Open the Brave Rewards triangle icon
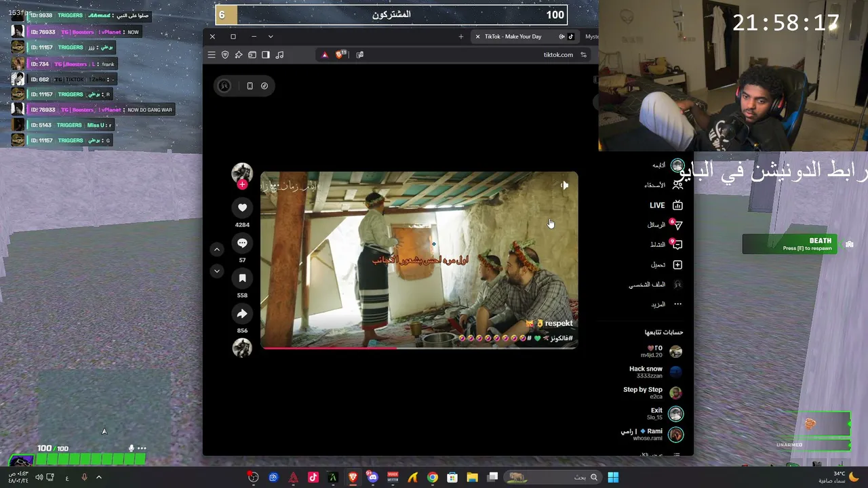The height and width of the screenshot is (488, 868). coord(325,55)
